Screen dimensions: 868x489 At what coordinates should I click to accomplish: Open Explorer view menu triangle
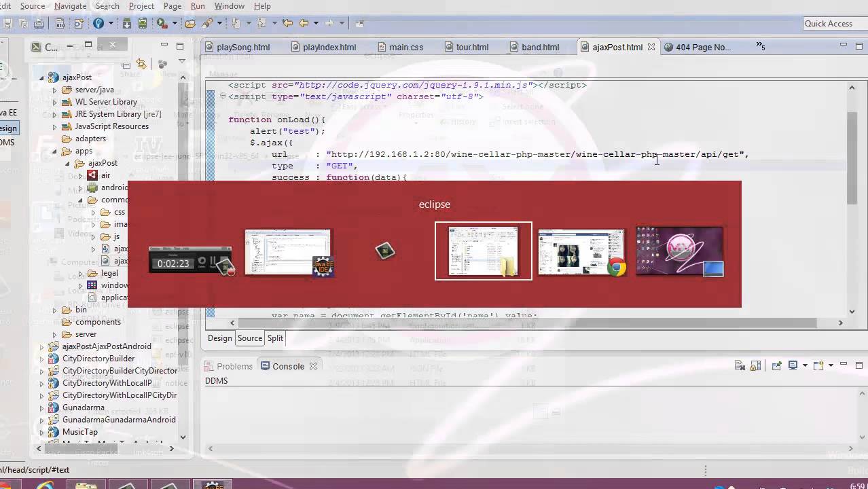point(181,62)
